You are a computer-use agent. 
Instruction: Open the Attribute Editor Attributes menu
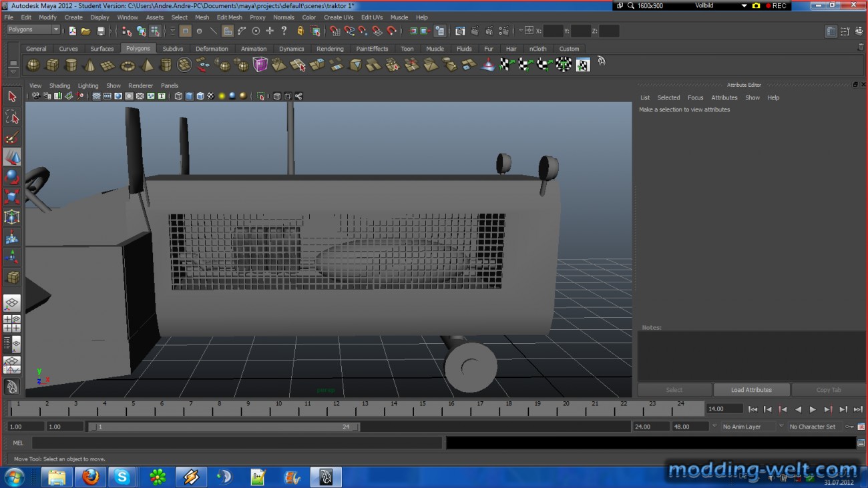724,97
